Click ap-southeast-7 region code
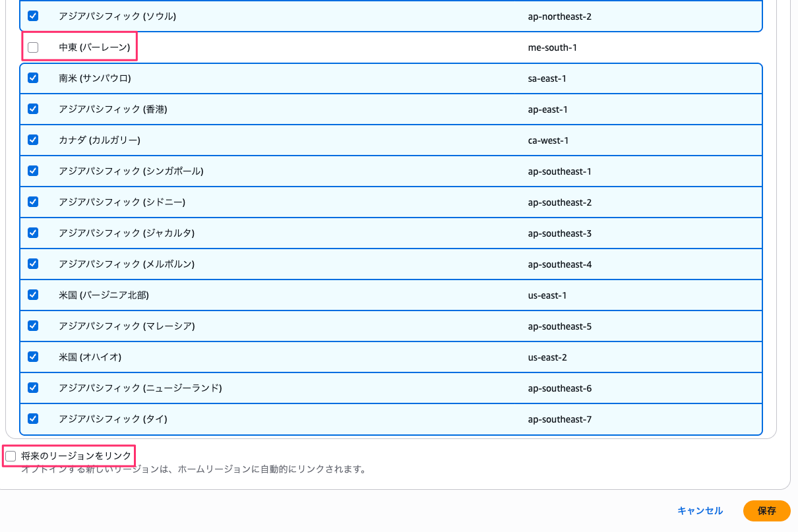This screenshot has height=532, width=798. tap(560, 419)
